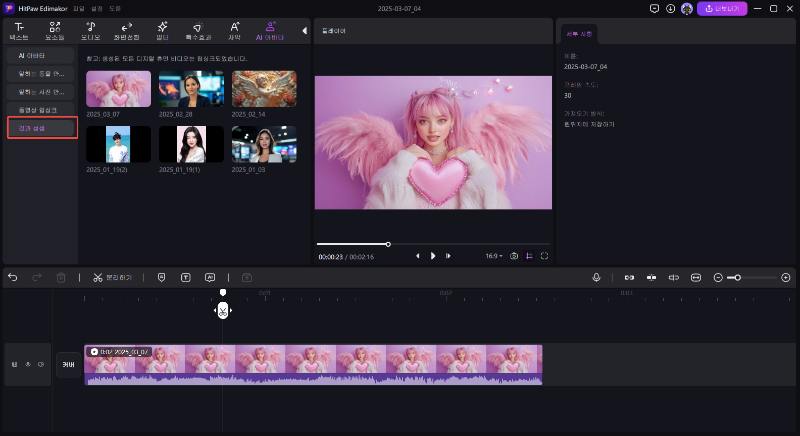Select the 2025_03_07 avatar thumbnail
The height and width of the screenshot is (436, 800).
point(118,89)
